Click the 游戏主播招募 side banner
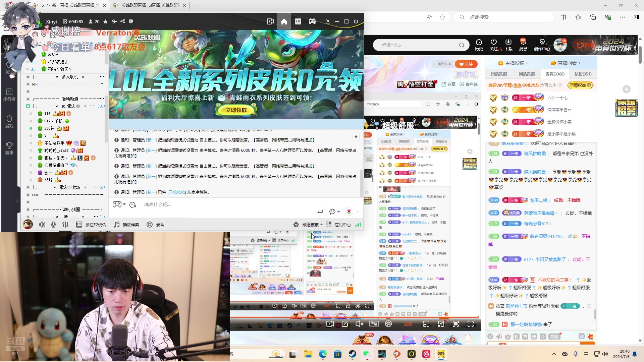This screenshot has width=644, height=362. point(626,108)
